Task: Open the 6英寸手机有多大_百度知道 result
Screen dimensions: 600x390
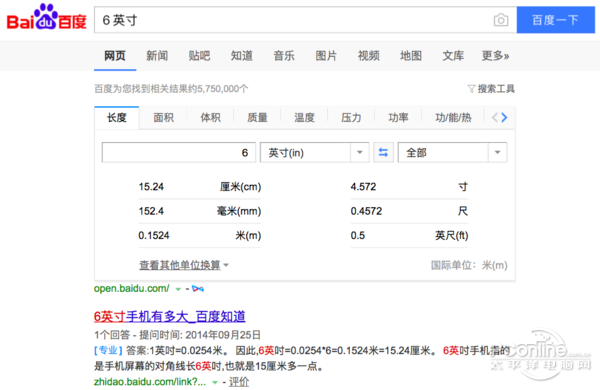Action: (170, 317)
